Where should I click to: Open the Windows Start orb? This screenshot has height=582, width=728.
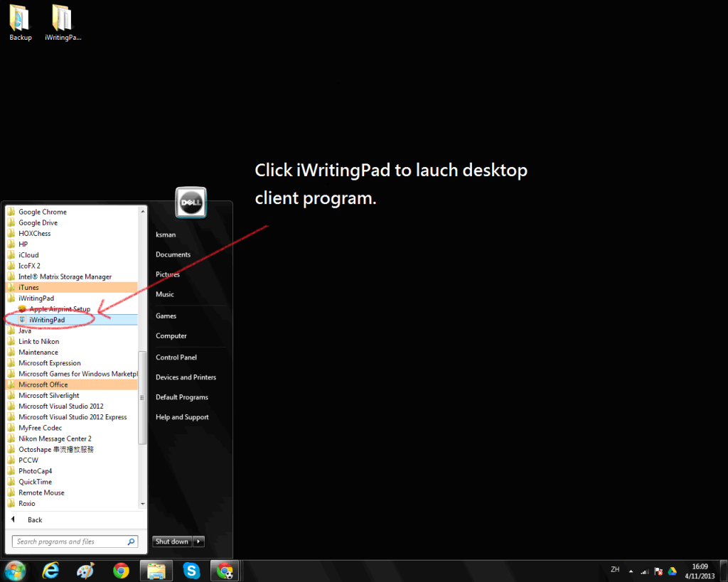tap(16, 571)
